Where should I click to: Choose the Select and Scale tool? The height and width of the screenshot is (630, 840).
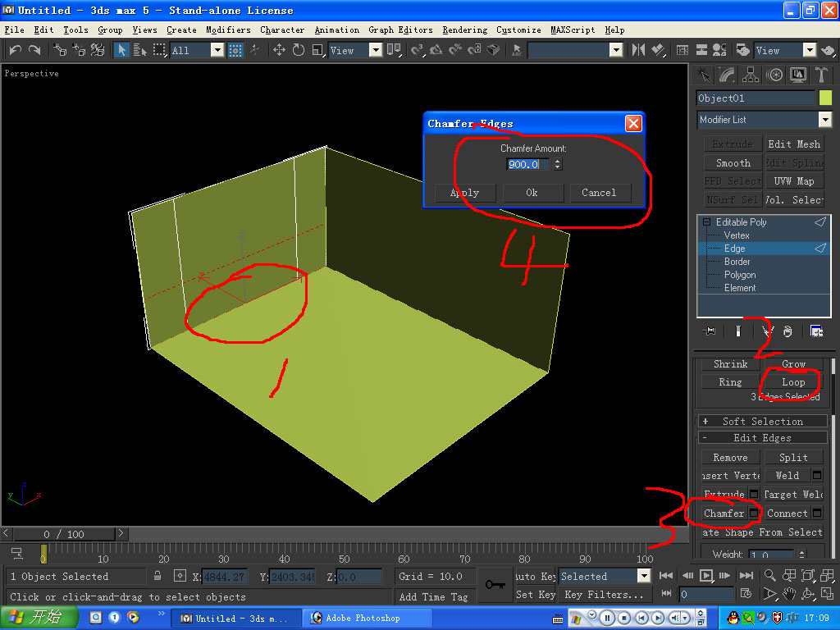pyautogui.click(x=318, y=50)
